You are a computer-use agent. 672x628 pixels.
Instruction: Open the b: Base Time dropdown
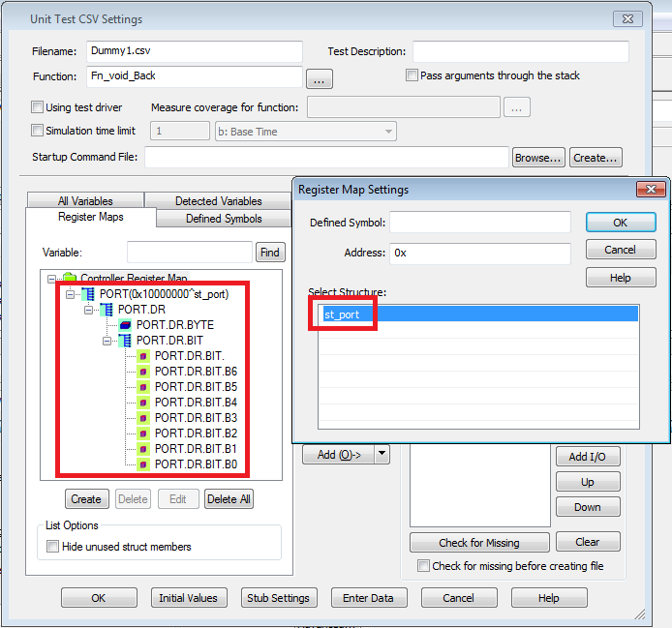[x=306, y=132]
